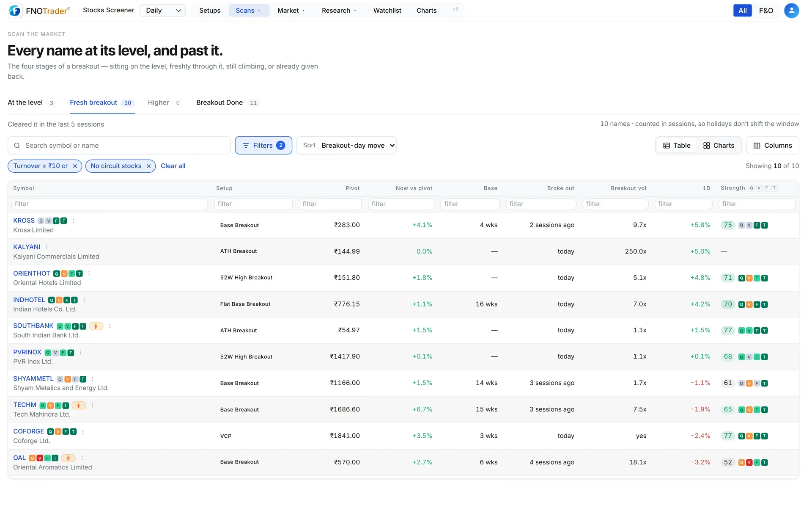Remove the No circuit stocks filter chip
Image resolution: width=812 pixels, height=508 pixels.
pyautogui.click(x=148, y=166)
